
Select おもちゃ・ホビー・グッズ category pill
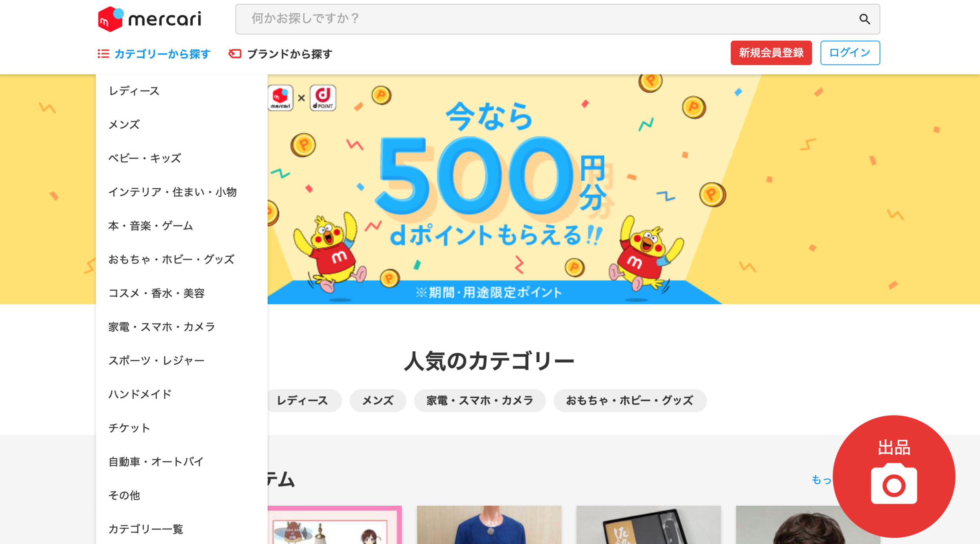630,400
